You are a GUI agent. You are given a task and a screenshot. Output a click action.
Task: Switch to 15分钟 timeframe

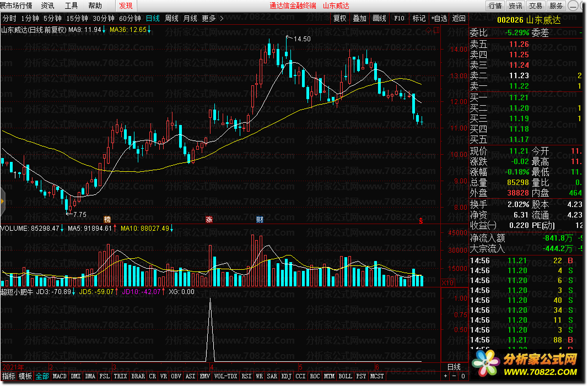click(77, 18)
